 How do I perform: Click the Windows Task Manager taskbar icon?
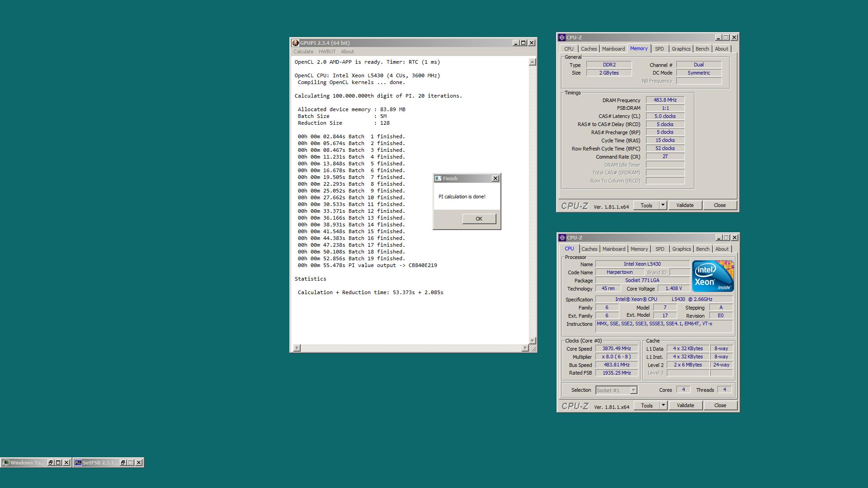tap(6, 463)
